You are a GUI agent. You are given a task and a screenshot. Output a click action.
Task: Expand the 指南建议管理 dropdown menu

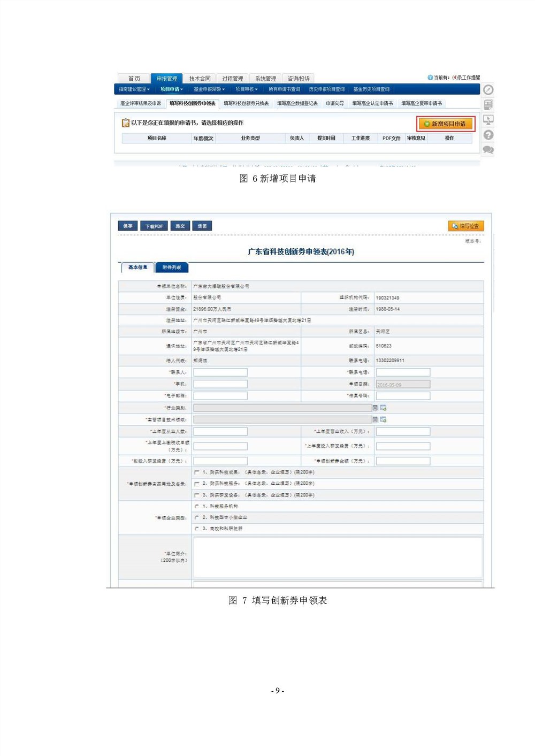134,89
